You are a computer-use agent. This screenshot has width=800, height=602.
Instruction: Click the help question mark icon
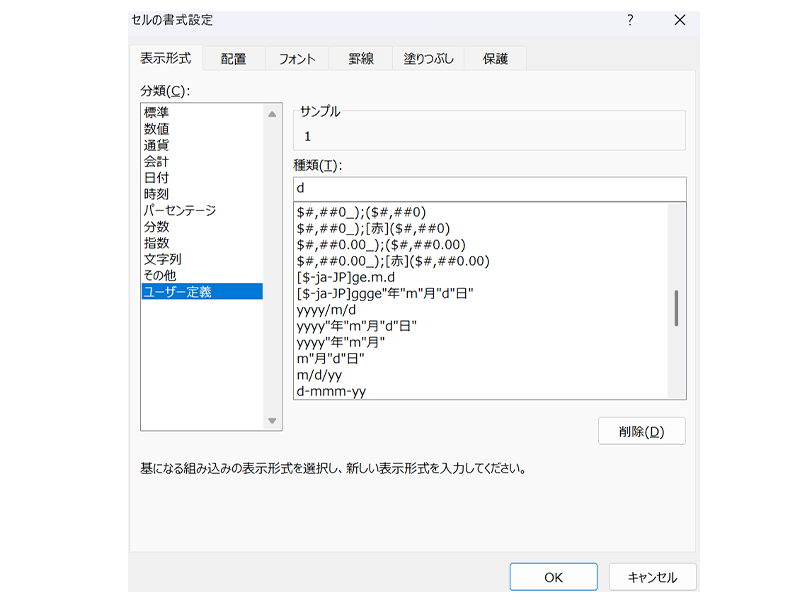click(x=630, y=20)
